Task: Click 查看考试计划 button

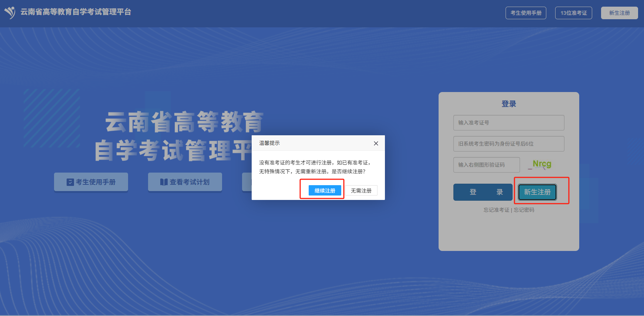Action: [185, 182]
